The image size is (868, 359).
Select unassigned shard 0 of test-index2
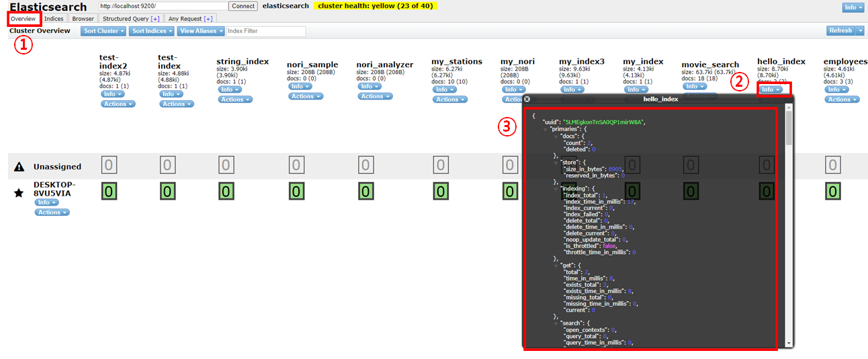click(110, 165)
